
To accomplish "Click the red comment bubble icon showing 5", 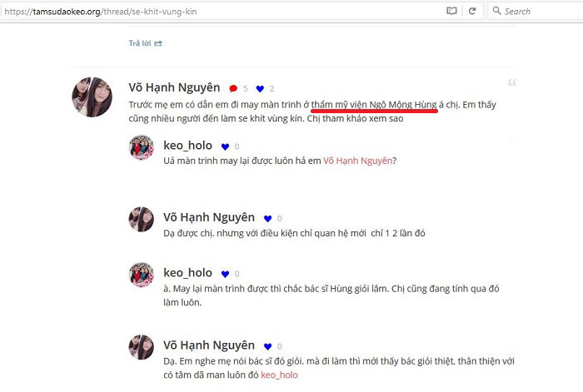I will coord(233,88).
